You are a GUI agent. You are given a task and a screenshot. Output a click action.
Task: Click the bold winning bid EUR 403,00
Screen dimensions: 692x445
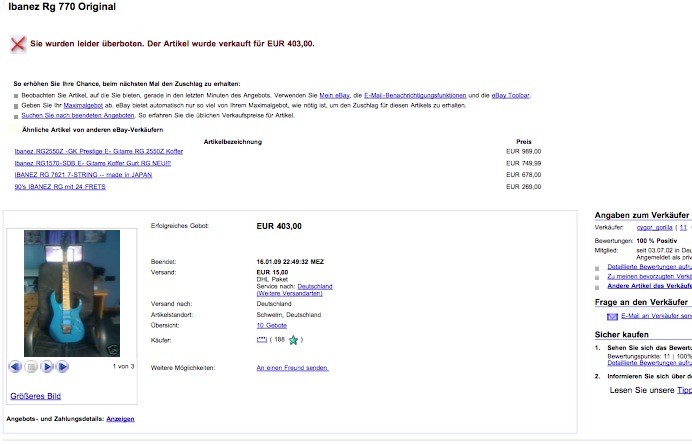(x=279, y=226)
